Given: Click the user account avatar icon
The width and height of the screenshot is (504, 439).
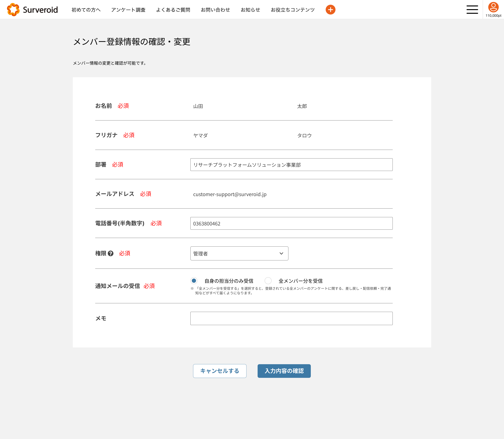Looking at the screenshot, I should coord(493,7).
